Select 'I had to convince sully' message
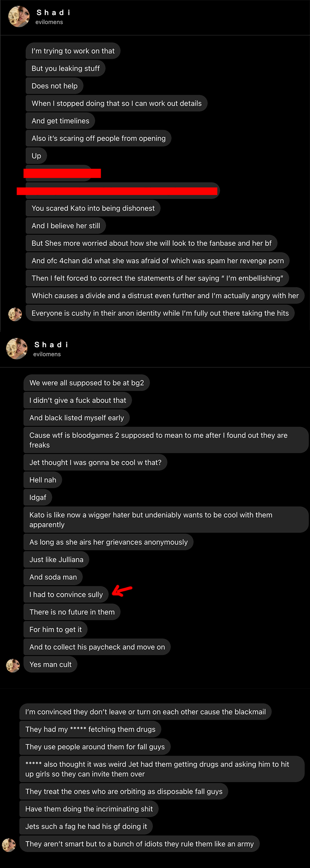The image size is (310, 868). (x=66, y=595)
